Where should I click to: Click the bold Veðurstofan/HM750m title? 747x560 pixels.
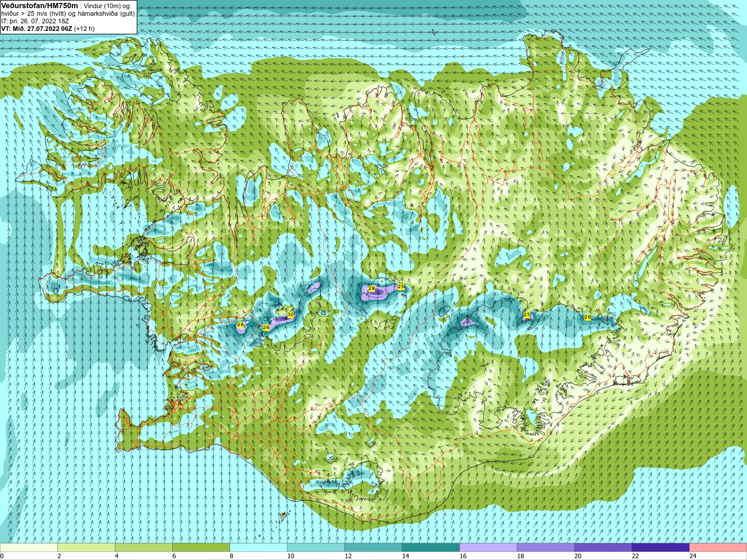[40, 5]
